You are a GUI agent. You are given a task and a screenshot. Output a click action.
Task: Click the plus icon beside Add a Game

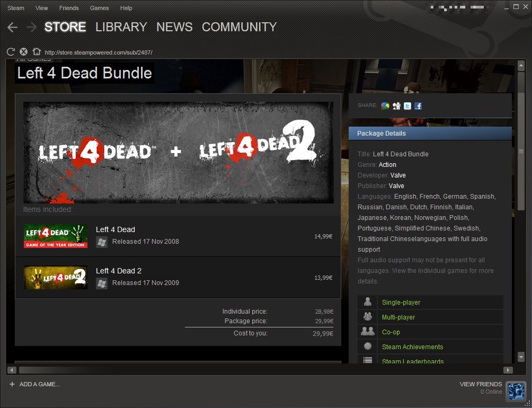12,384
